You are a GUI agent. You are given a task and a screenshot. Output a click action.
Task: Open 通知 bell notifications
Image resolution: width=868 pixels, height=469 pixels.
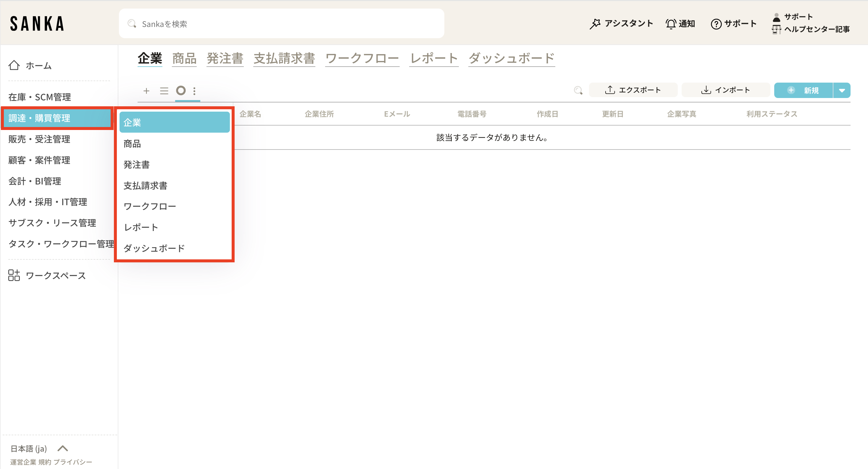coord(671,24)
